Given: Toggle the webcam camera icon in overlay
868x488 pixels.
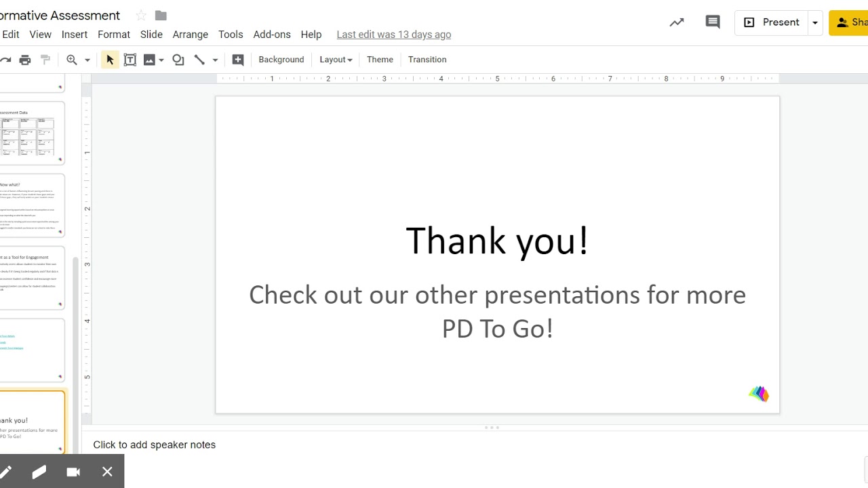Looking at the screenshot, I should tap(73, 472).
